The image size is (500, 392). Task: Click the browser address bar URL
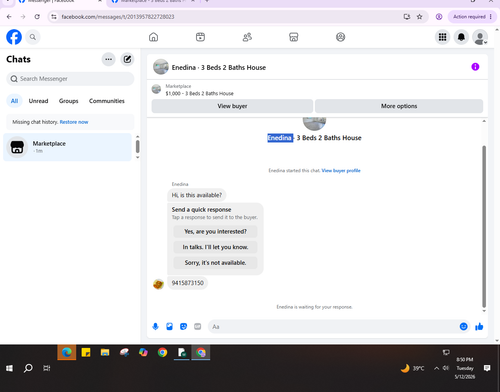click(118, 17)
